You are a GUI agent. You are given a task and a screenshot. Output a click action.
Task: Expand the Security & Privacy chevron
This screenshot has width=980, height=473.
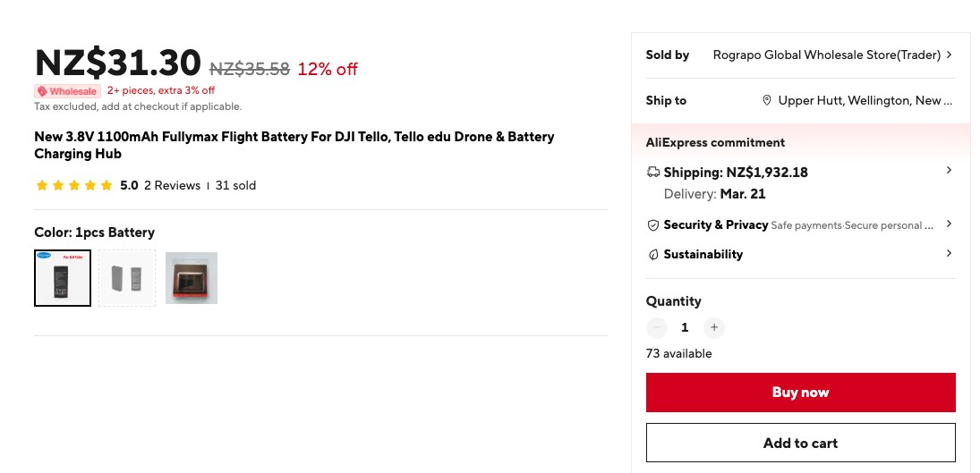point(949,224)
